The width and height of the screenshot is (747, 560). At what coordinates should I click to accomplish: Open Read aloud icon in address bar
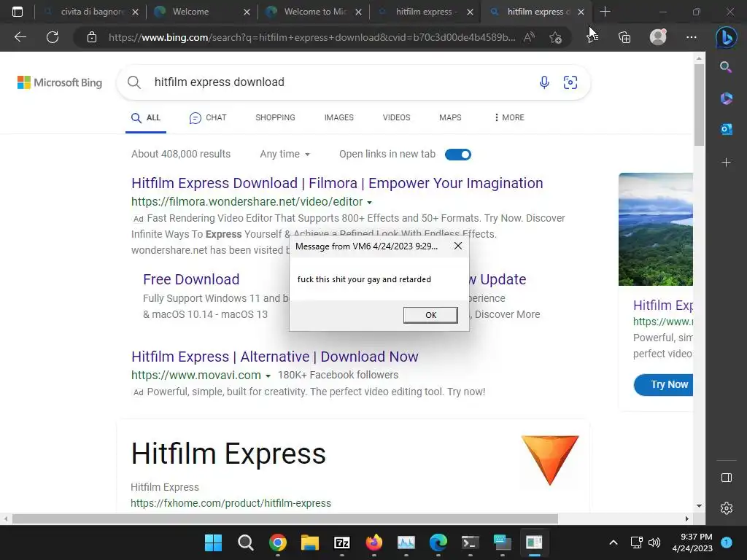529,37
